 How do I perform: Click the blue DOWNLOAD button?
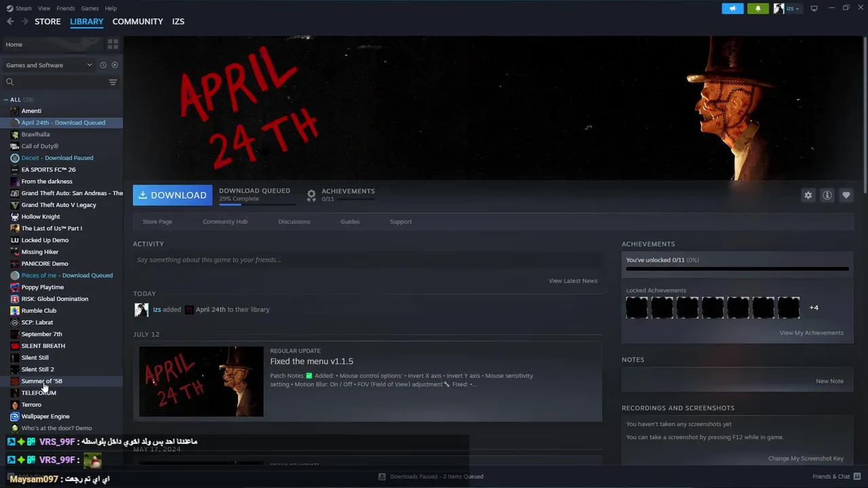tap(172, 195)
